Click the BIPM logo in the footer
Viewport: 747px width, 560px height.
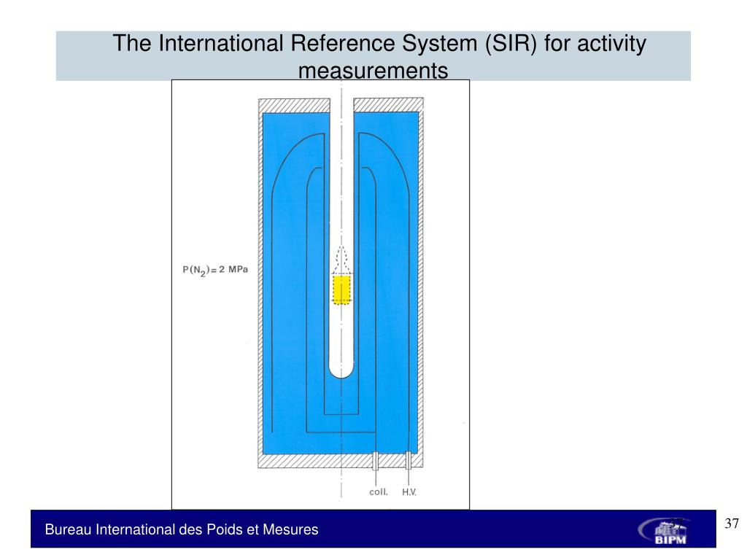[664, 531]
